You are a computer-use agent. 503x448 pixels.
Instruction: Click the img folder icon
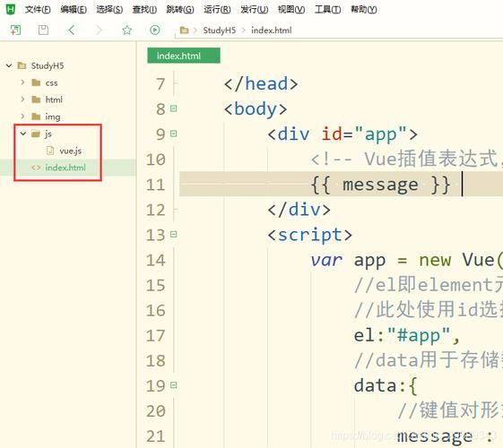pyautogui.click(x=36, y=116)
